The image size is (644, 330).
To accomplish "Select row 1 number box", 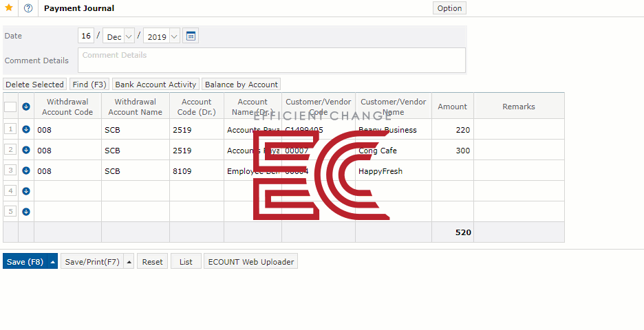I will pyautogui.click(x=10, y=129).
